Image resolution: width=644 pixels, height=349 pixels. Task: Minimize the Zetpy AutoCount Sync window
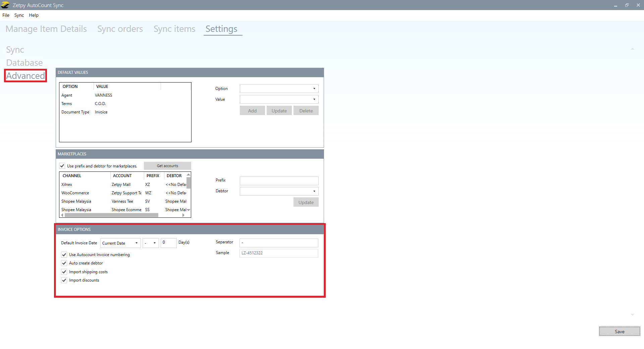pyautogui.click(x=615, y=5)
